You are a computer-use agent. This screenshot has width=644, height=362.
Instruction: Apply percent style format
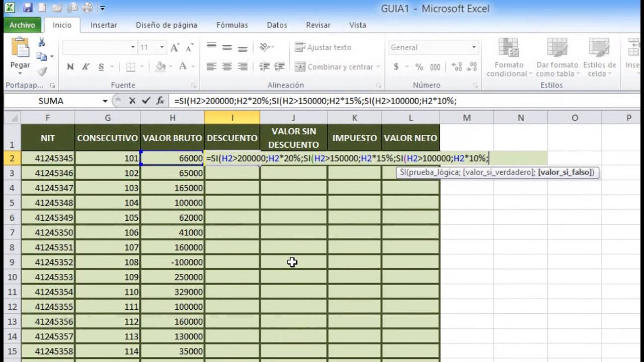pos(419,67)
